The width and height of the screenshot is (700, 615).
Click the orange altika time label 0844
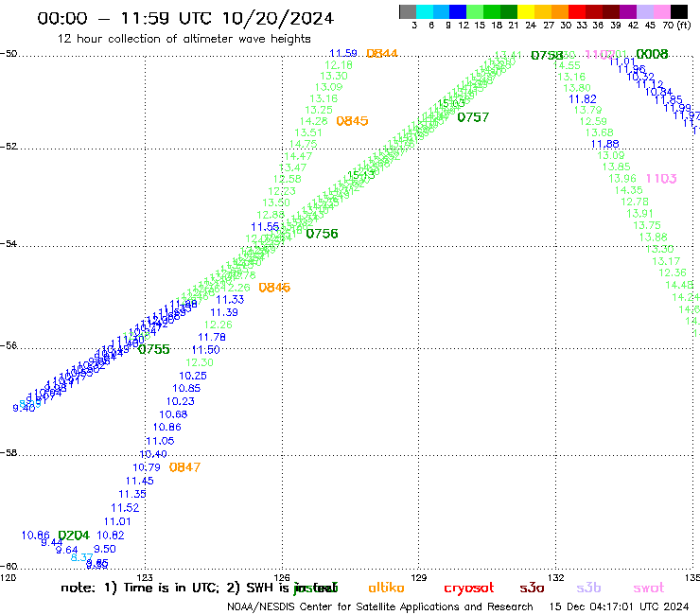[382, 54]
